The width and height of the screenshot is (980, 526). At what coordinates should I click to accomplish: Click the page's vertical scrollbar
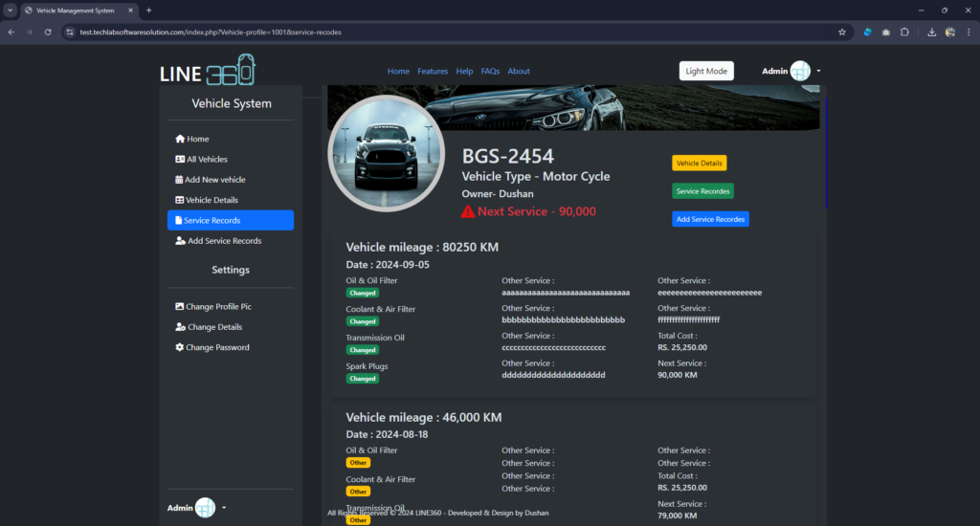tap(826, 153)
